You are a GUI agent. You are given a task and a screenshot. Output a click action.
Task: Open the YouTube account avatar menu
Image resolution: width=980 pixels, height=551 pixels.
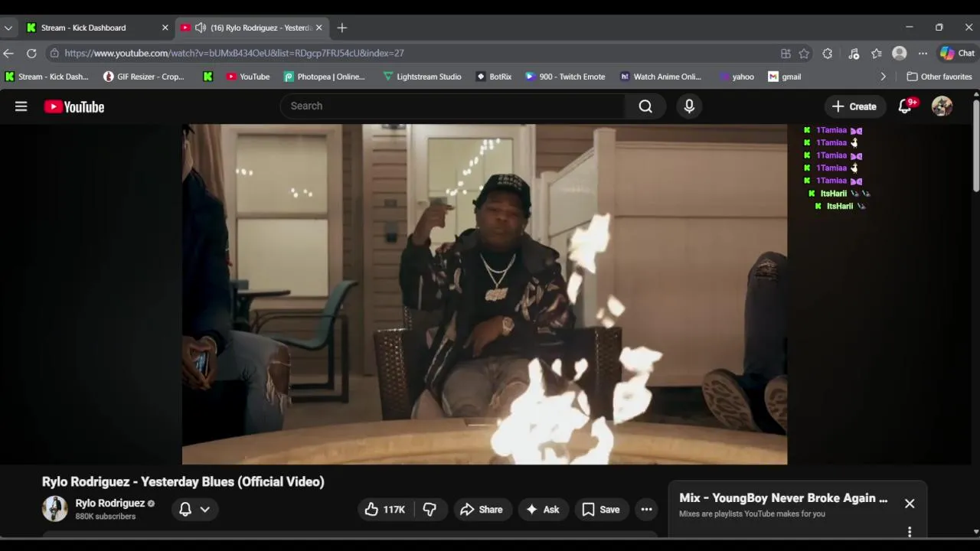click(x=942, y=106)
